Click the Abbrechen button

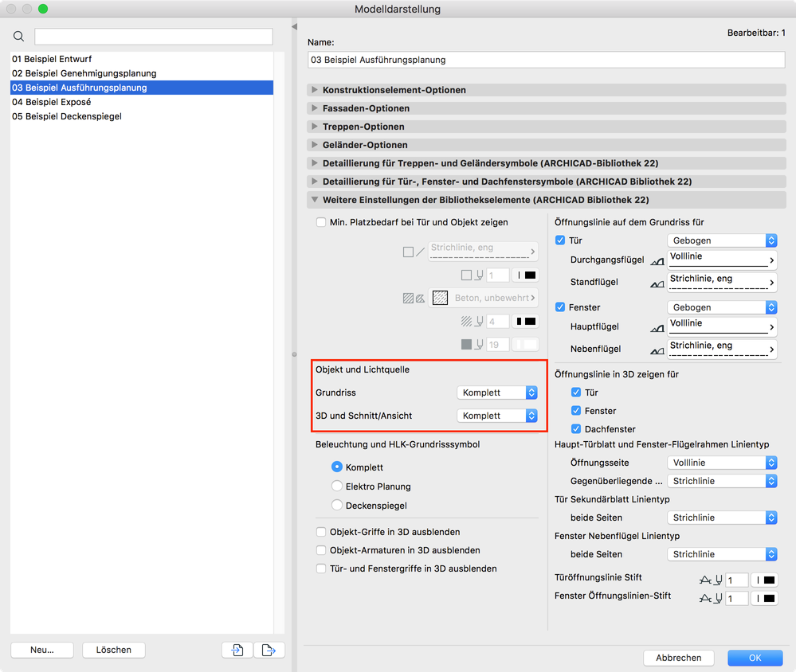click(679, 658)
